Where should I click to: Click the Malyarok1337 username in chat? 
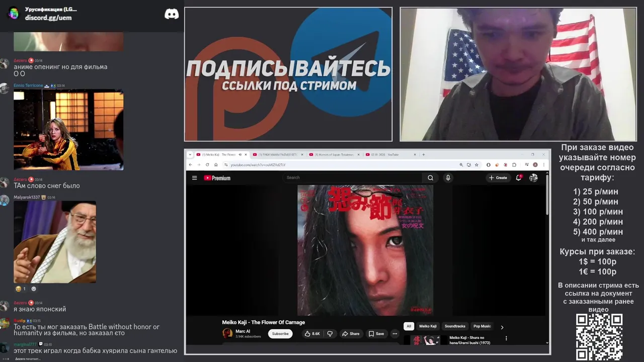click(27, 197)
